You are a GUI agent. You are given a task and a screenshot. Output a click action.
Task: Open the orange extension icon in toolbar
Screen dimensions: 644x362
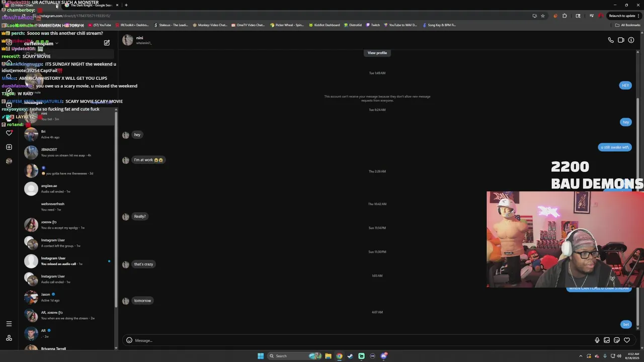(x=555, y=16)
